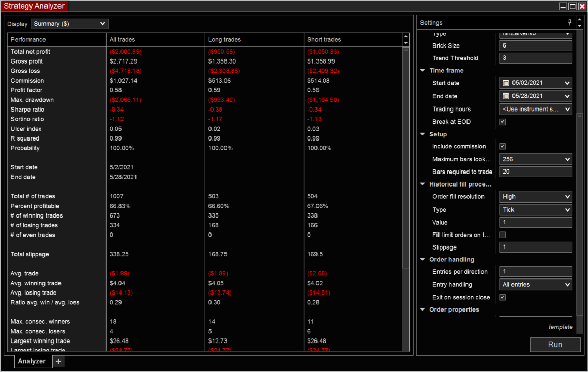Collapse Historical fill processing section
The height and width of the screenshot is (372, 588).
point(423,184)
